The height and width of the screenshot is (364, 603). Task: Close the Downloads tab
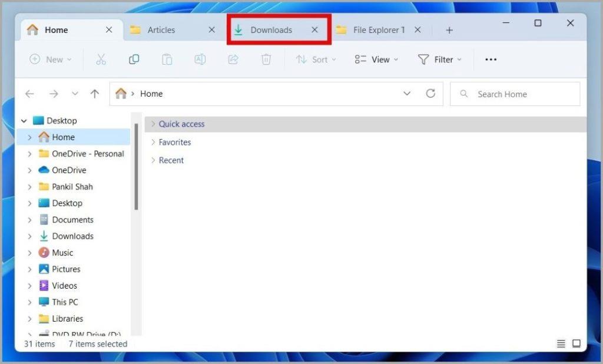coord(314,29)
